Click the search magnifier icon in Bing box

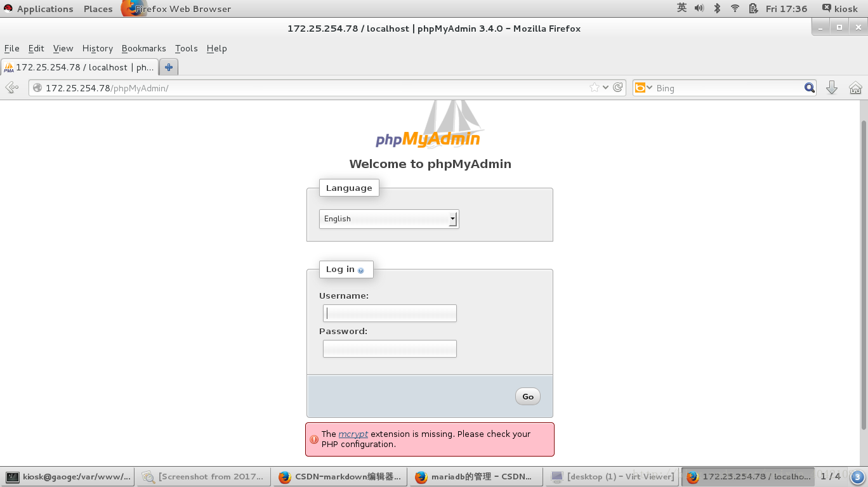[810, 88]
